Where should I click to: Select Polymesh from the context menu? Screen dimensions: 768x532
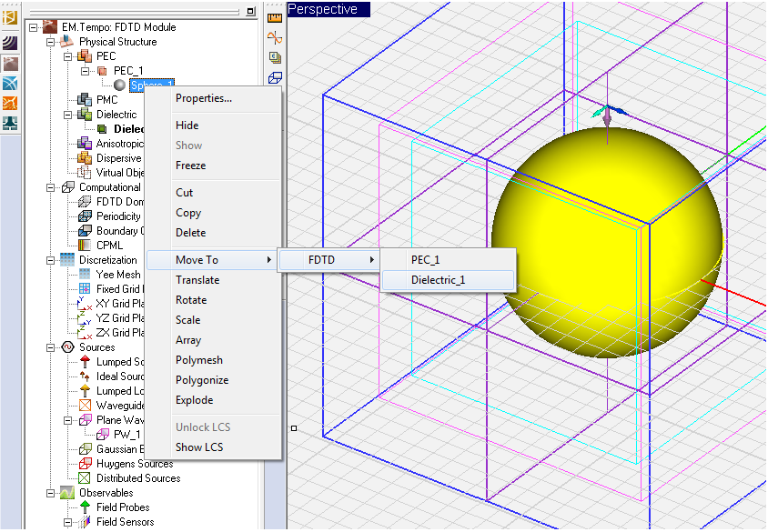pos(198,360)
